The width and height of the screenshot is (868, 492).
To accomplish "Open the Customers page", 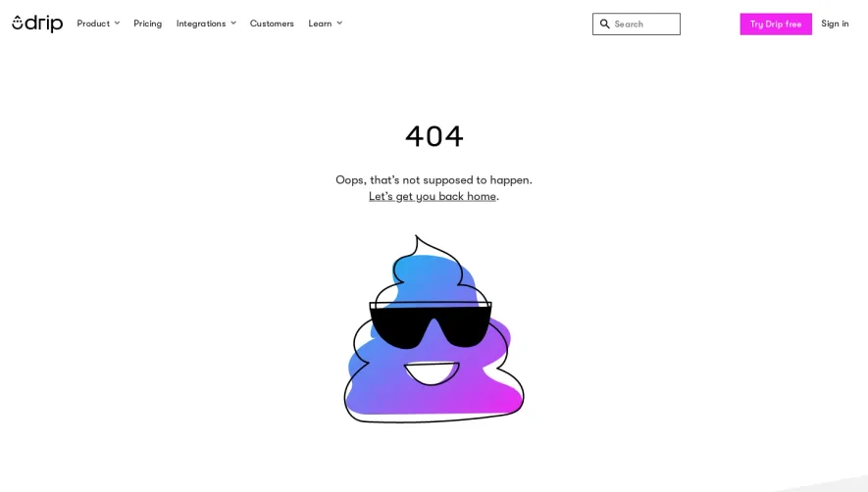I will click(272, 24).
